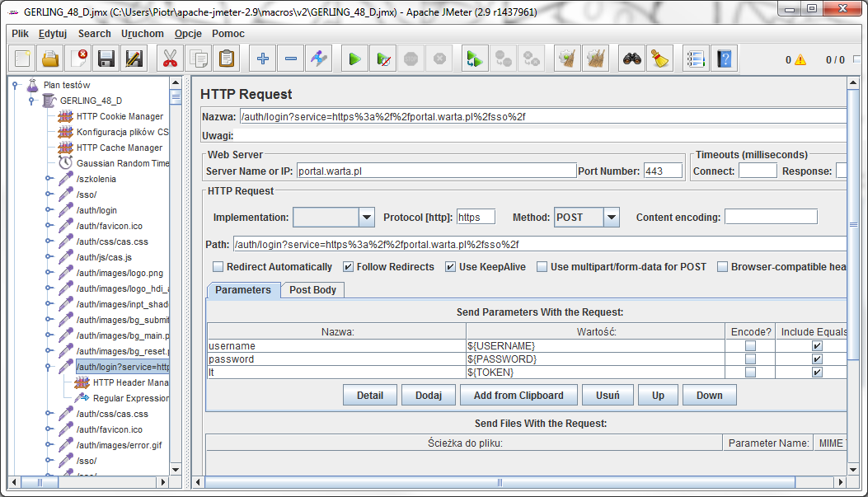This screenshot has width=868, height=497.
Task: Click the Shutdown test icon
Action: pyautogui.click(x=439, y=59)
